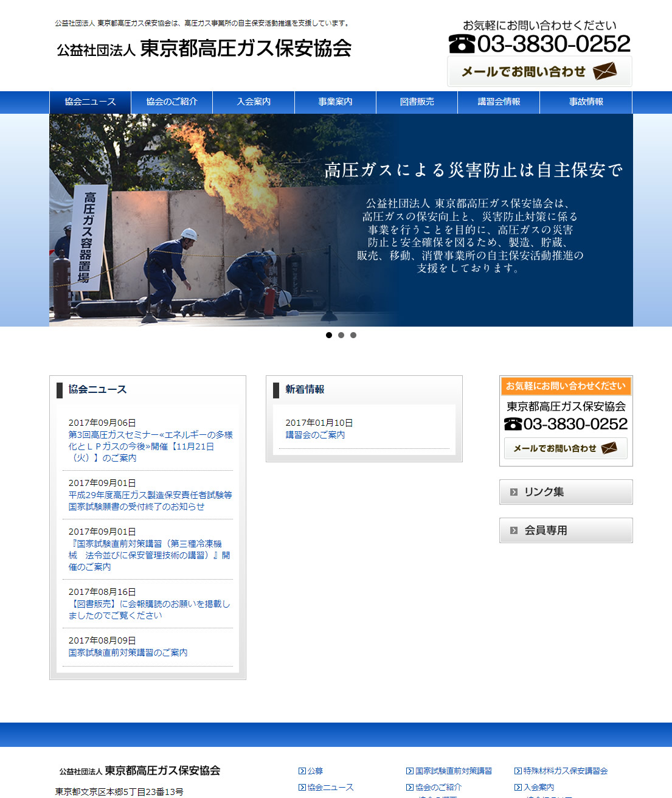
Task: Open the footer 協会のご紹介 link
Action: pos(438,787)
